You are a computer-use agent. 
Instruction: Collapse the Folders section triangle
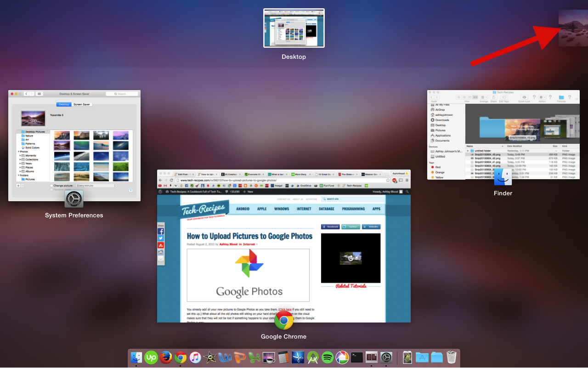[x=19, y=175]
